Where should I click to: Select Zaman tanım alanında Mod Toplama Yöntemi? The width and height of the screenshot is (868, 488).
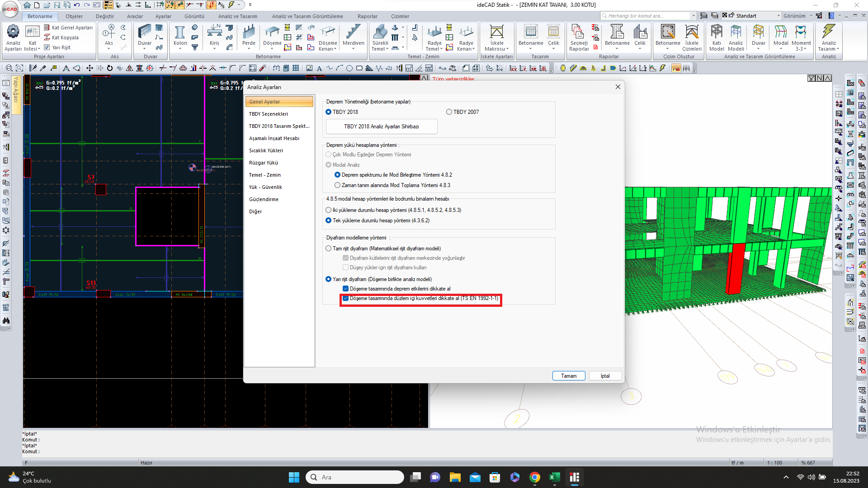(337, 185)
